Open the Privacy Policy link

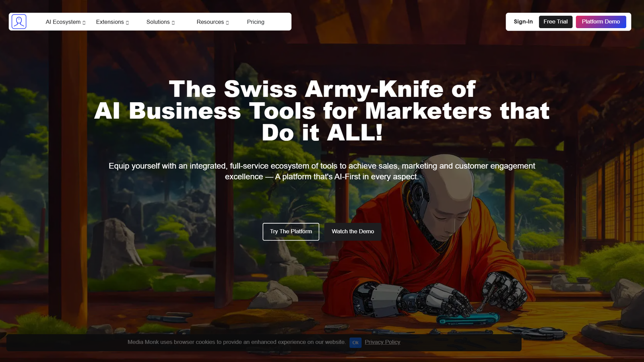382,342
